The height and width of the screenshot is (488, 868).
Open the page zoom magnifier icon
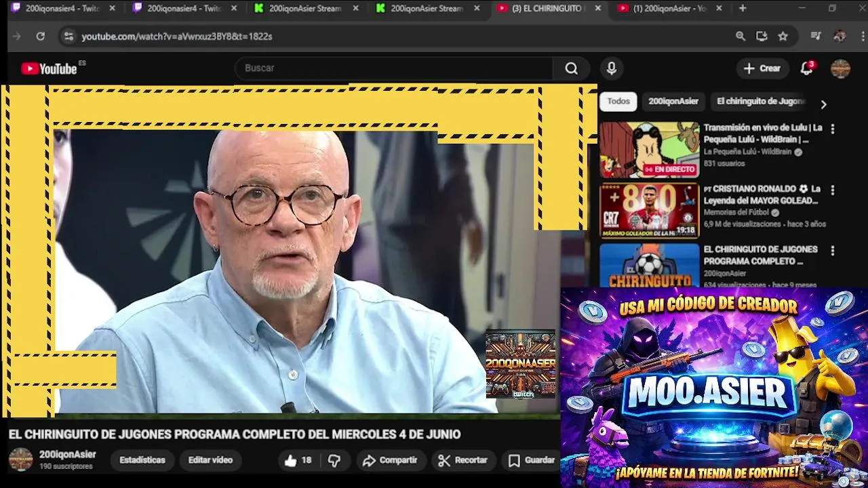click(741, 36)
